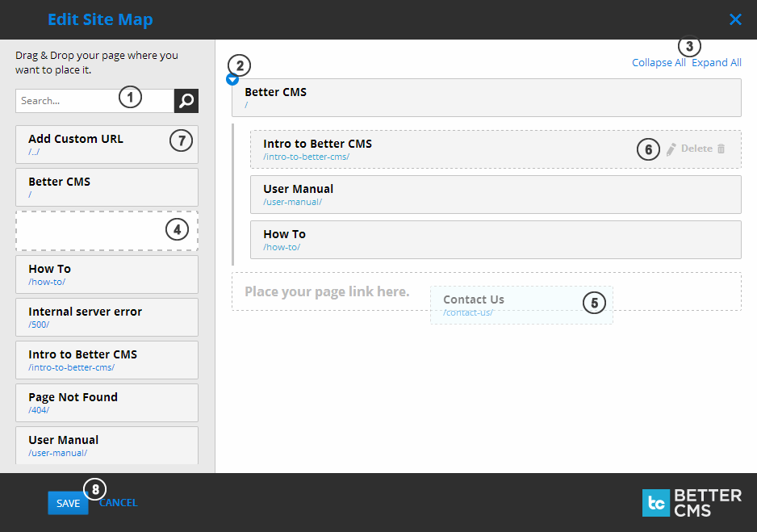Select Intro to Better CMS sitemap node
The width and height of the screenshot is (757, 532).
(496, 149)
